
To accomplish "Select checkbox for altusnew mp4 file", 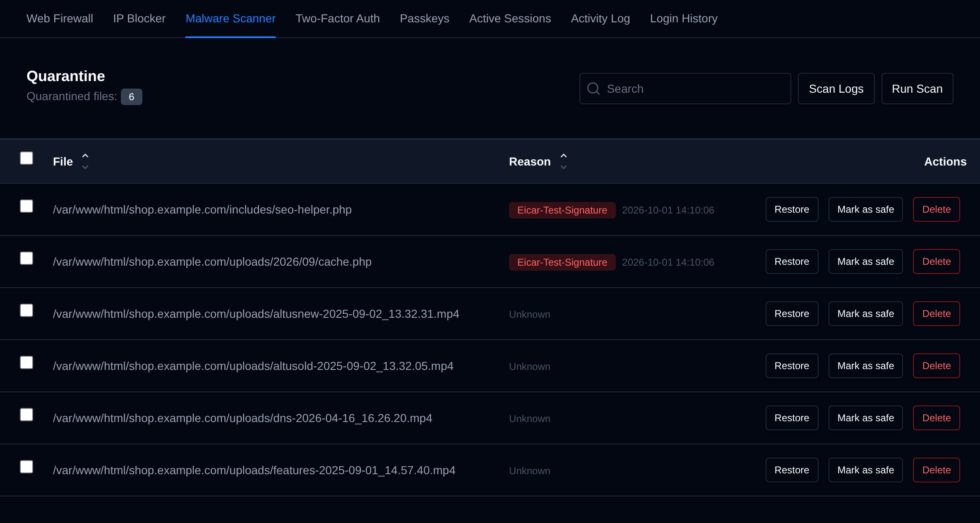I will (x=26, y=310).
